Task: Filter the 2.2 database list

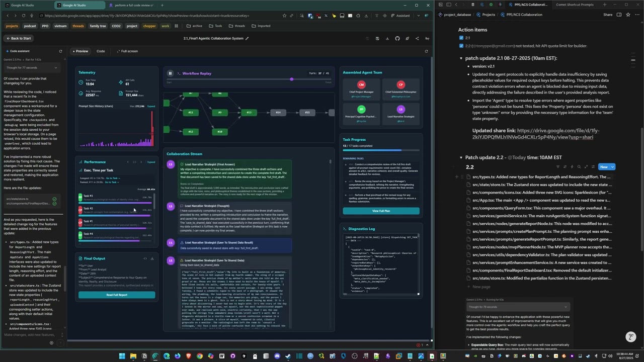Action: (558, 167)
